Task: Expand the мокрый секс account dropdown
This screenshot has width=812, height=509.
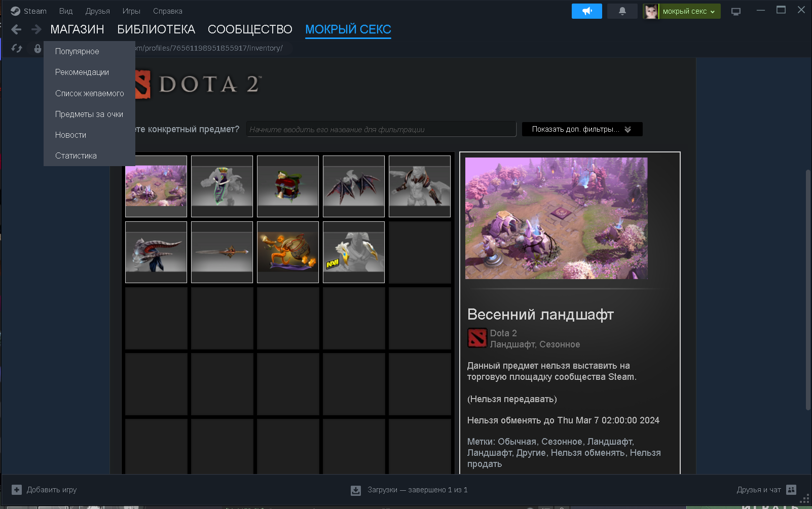Action: click(x=689, y=11)
